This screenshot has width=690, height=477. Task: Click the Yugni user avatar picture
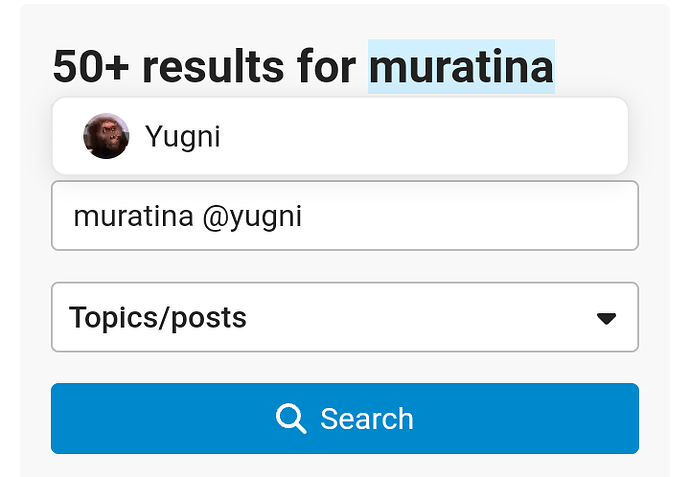point(106,136)
